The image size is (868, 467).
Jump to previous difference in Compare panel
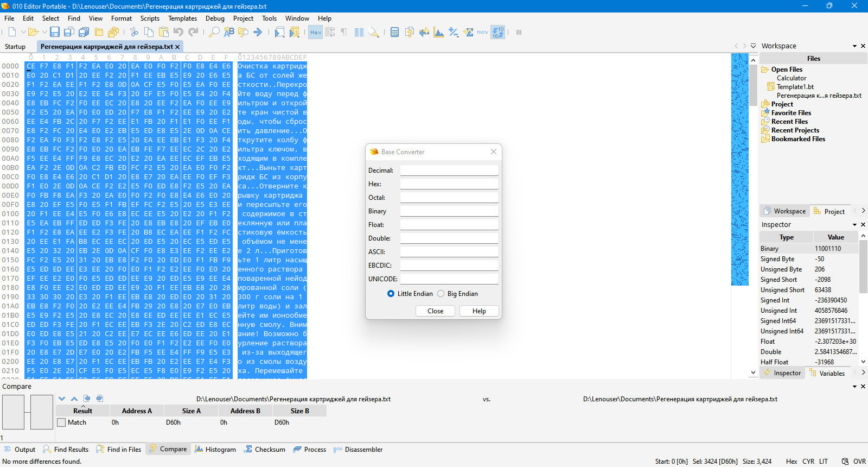click(x=74, y=399)
